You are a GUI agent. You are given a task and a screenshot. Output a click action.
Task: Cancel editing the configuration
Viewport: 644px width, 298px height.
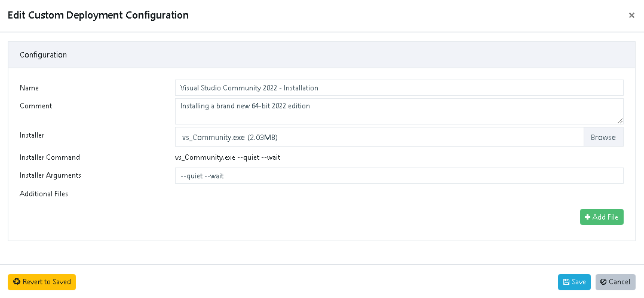pos(615,282)
